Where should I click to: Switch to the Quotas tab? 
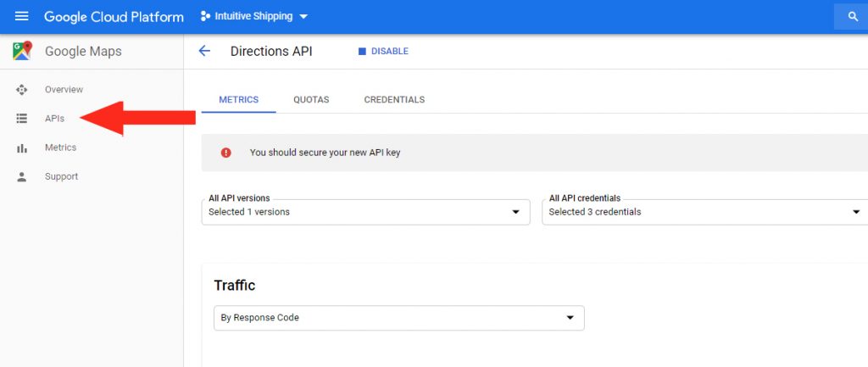pos(311,100)
